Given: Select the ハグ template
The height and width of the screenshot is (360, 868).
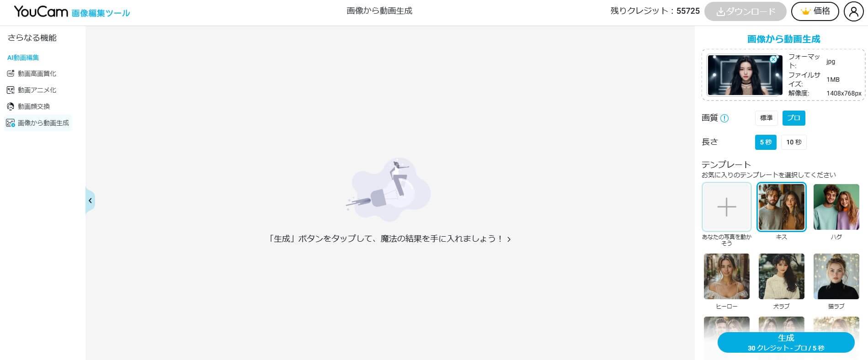Looking at the screenshot, I should [x=836, y=207].
